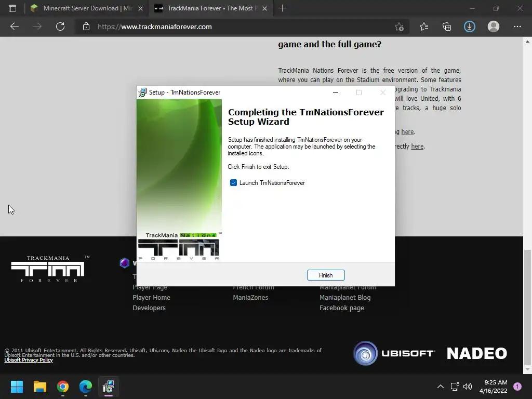Viewport: 532px width, 399px height.
Task: Click the lock site info icon
Action: pos(86,26)
